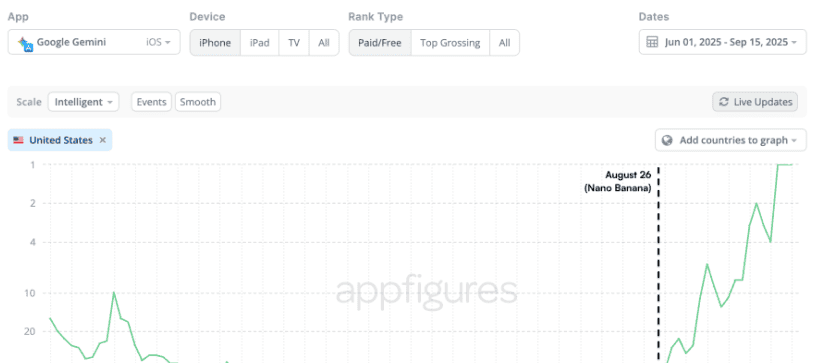Select Paid/Free rank type

380,43
